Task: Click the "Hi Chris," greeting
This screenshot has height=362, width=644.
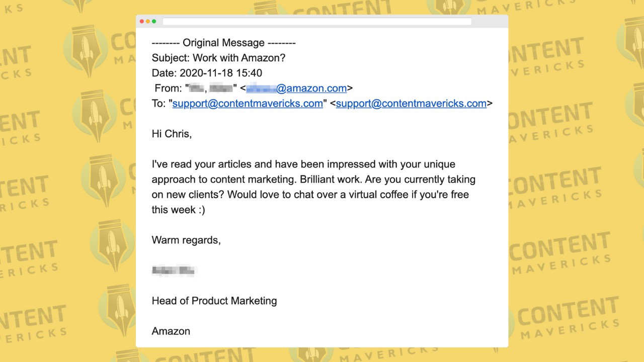Action: (x=172, y=134)
